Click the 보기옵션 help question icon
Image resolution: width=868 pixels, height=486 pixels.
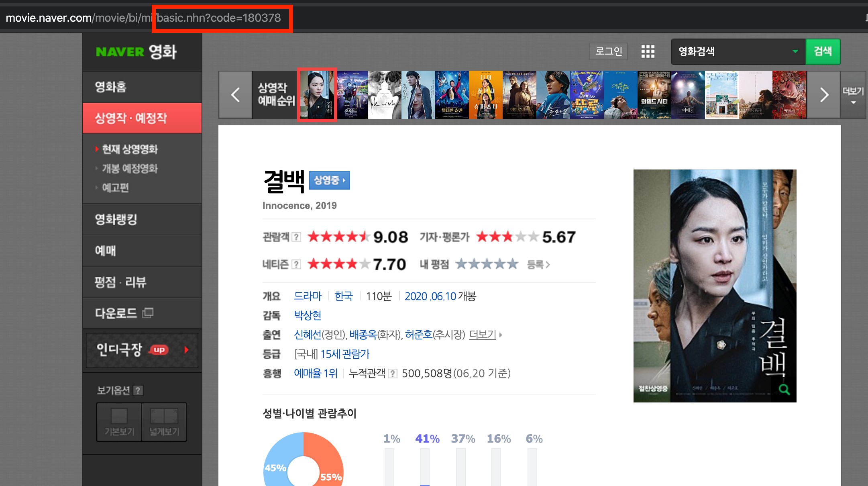click(x=138, y=390)
